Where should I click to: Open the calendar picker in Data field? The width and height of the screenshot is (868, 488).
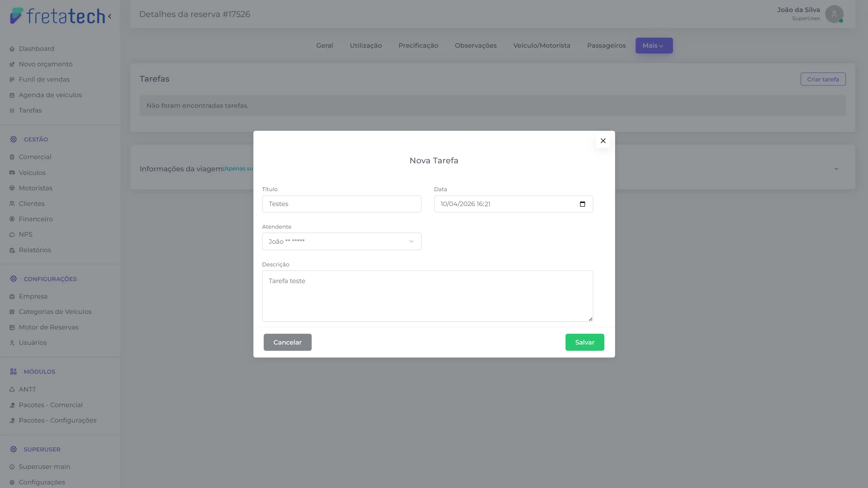(x=582, y=204)
